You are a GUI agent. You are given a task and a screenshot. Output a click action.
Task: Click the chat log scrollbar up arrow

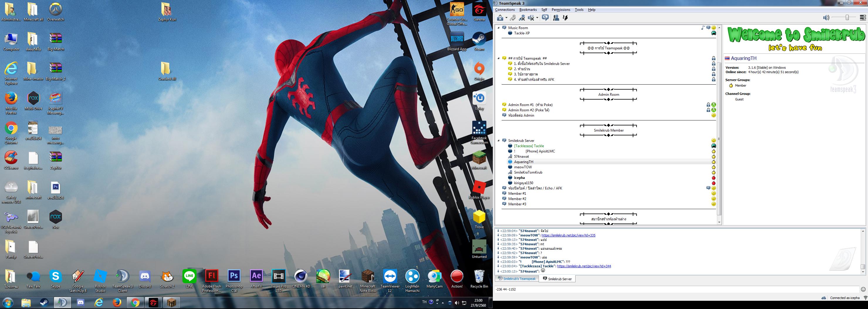(863, 231)
